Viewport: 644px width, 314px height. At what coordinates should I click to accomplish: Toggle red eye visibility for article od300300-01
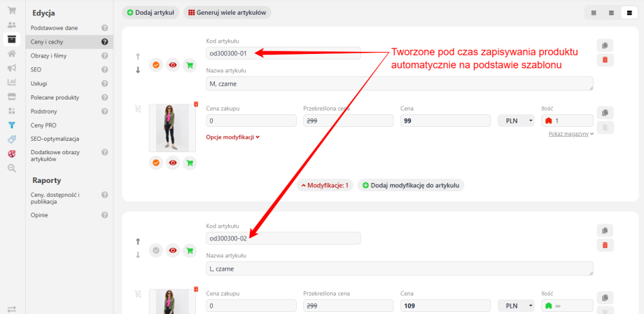[x=173, y=65]
